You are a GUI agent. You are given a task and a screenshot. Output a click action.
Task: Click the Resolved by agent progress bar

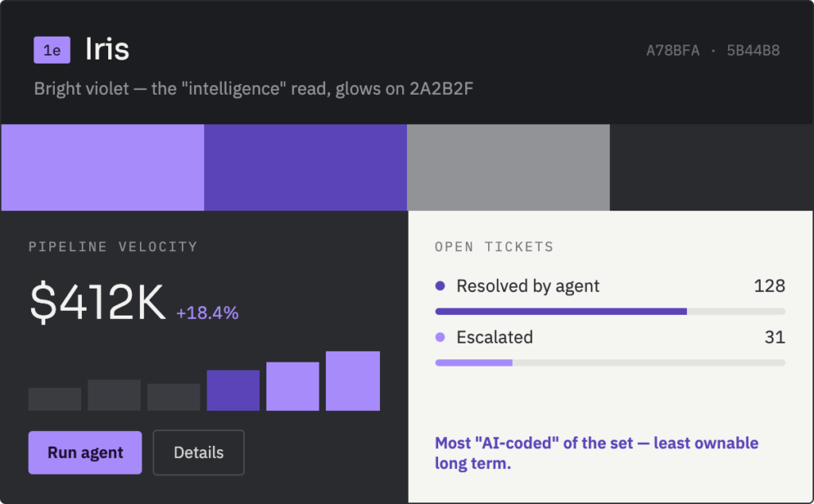610,312
